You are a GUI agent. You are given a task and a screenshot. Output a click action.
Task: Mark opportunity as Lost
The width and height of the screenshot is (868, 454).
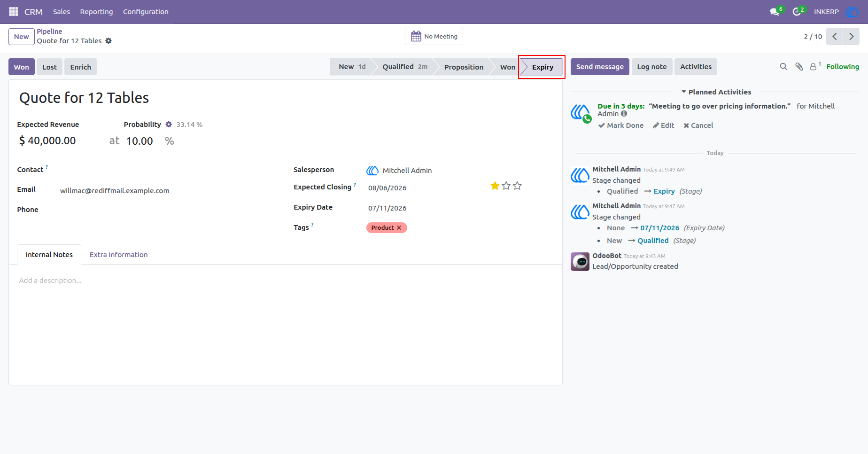tap(49, 67)
